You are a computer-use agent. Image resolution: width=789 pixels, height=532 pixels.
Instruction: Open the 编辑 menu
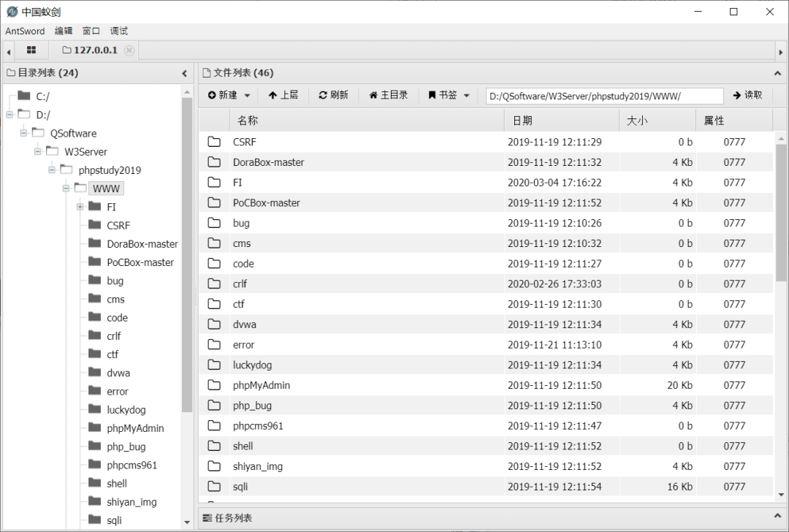pyautogui.click(x=64, y=31)
